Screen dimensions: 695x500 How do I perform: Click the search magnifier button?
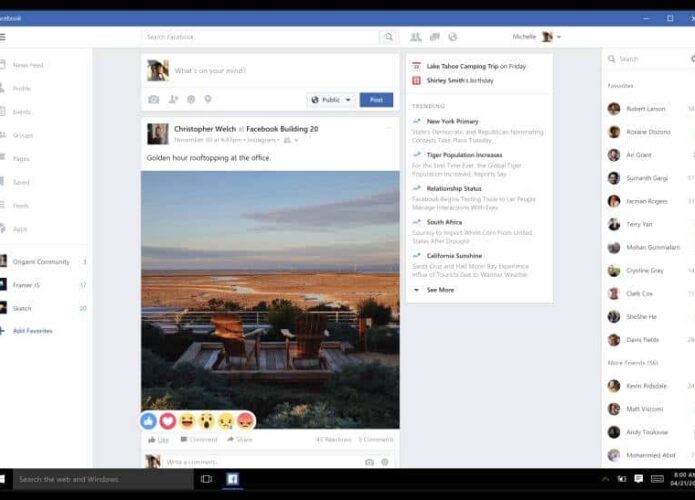click(389, 37)
